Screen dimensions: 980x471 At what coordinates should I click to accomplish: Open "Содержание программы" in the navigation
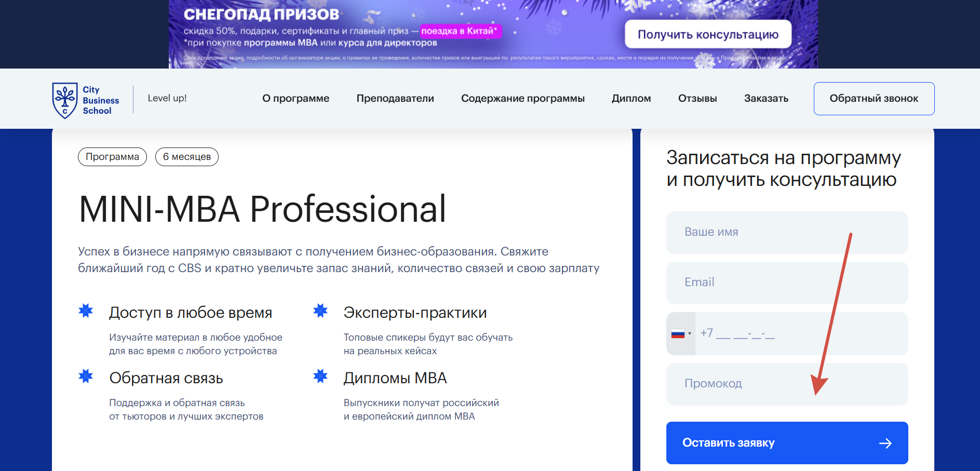click(523, 98)
